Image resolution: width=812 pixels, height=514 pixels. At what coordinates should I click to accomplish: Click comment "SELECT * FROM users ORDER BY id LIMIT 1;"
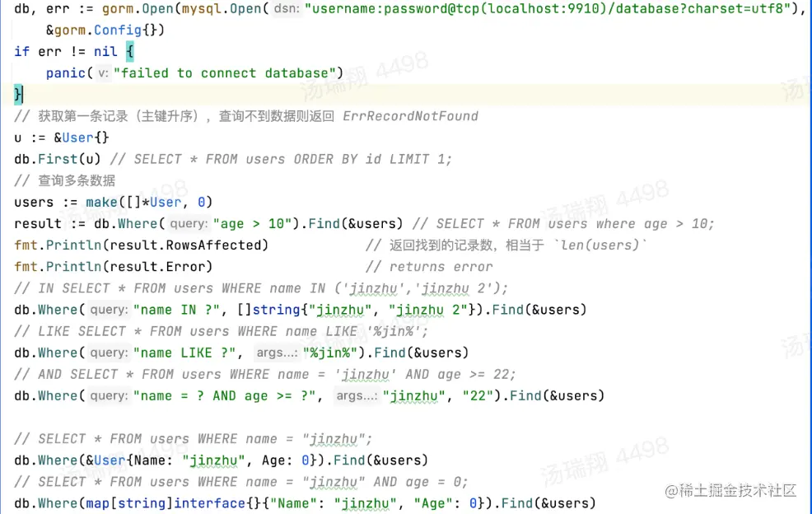pyautogui.click(x=281, y=159)
